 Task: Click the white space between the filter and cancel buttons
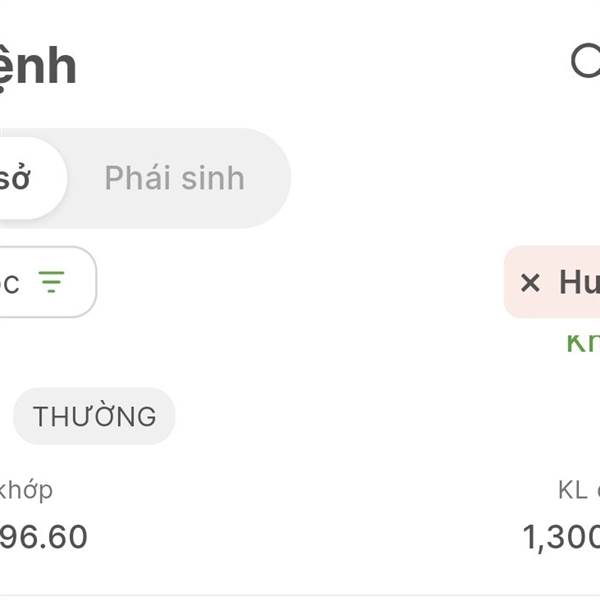[300, 282]
